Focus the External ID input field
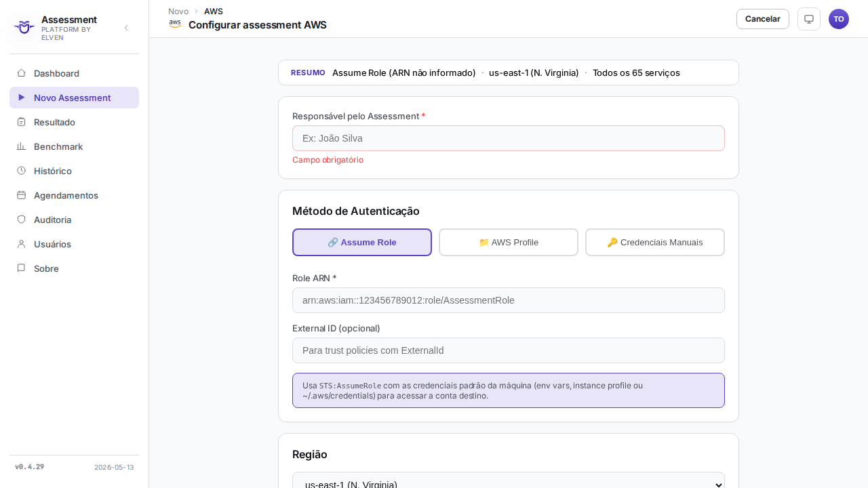Viewport: 868px width, 488px height. (x=509, y=350)
